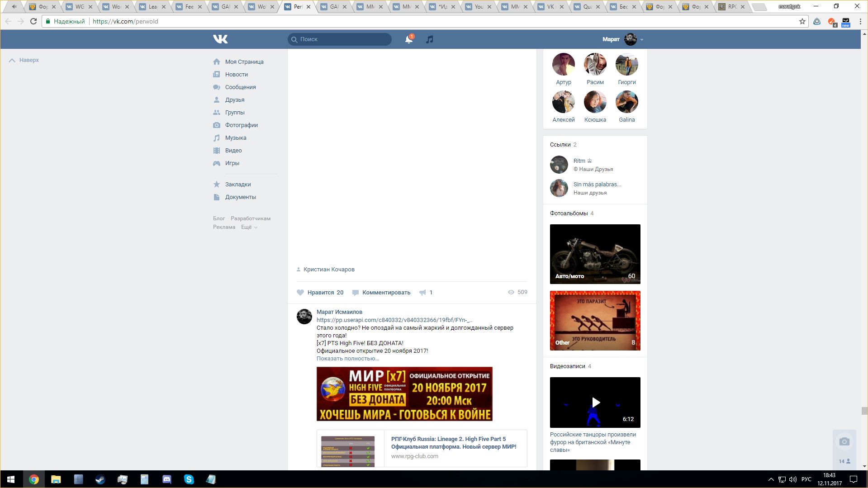868x488 pixels.
Task: Go to Друзья in left menu
Action: 234,100
